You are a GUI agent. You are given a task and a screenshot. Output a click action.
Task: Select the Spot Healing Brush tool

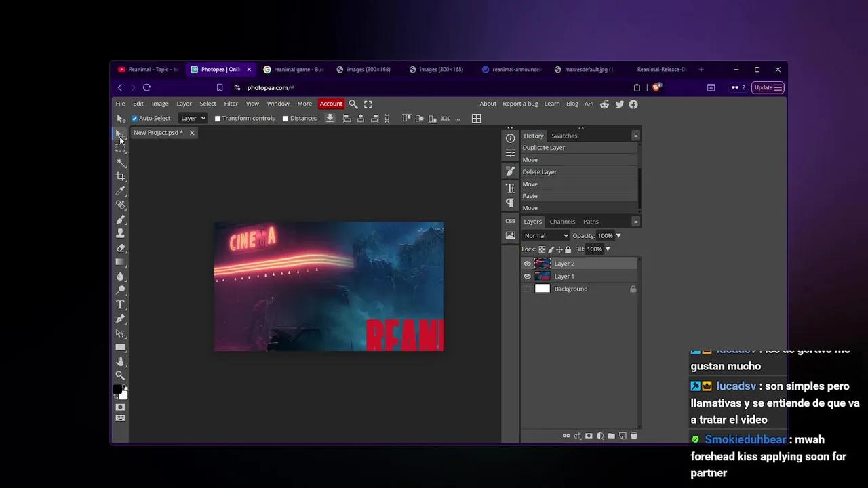coord(120,205)
